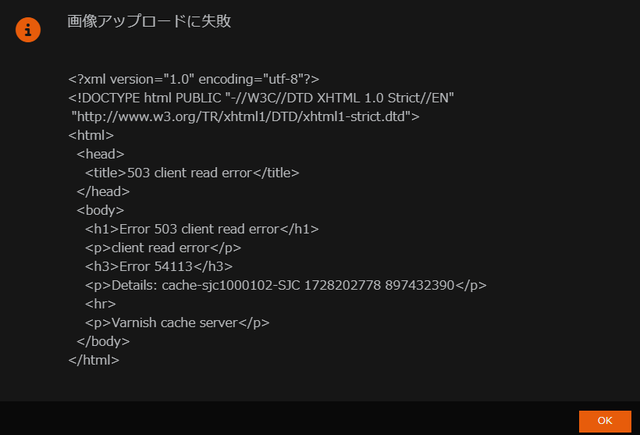Click the closing head tag line
The height and width of the screenshot is (435, 640).
pyautogui.click(x=103, y=191)
